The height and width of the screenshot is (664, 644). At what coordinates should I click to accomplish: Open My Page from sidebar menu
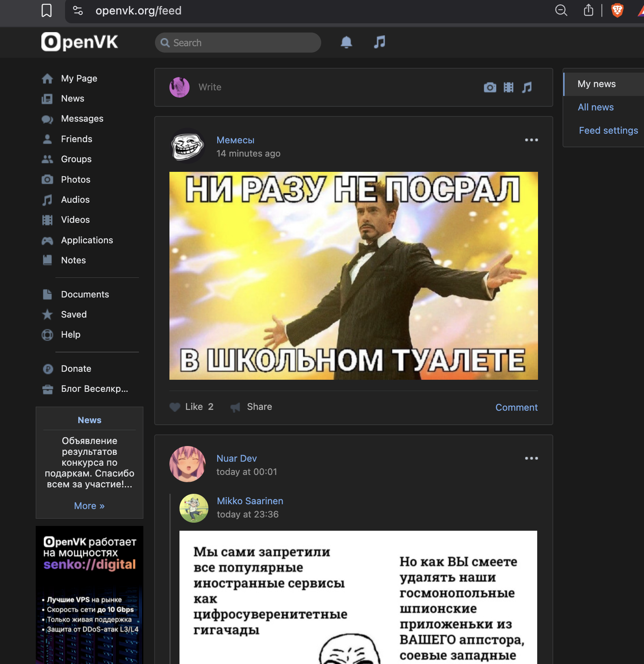coord(79,79)
